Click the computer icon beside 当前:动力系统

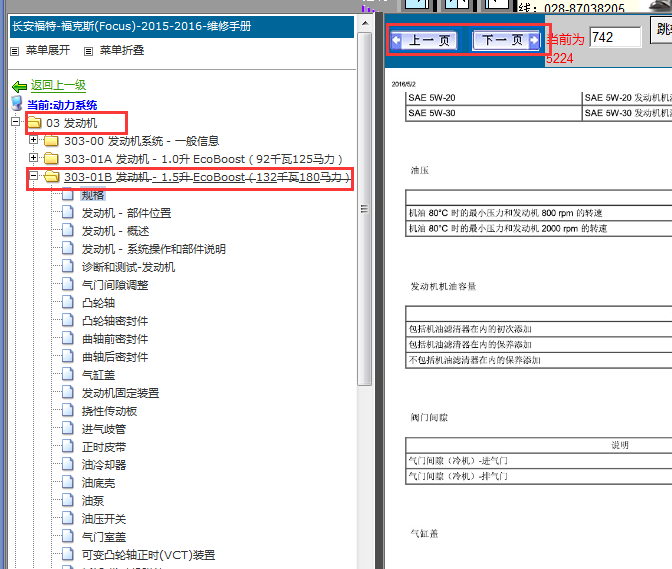17,103
